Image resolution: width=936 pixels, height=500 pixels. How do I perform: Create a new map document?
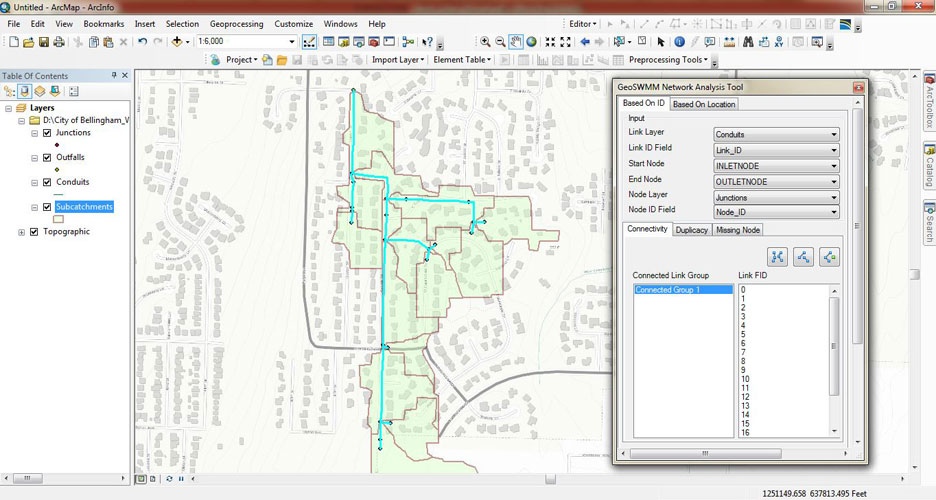pos(14,42)
